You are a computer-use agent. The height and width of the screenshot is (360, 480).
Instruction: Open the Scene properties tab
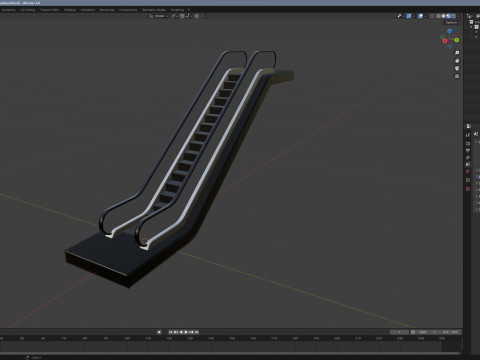pos(468,164)
